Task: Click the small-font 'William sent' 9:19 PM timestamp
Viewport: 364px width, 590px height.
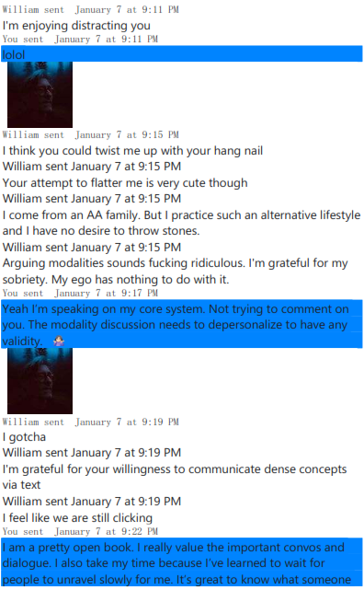Action: pos(90,422)
